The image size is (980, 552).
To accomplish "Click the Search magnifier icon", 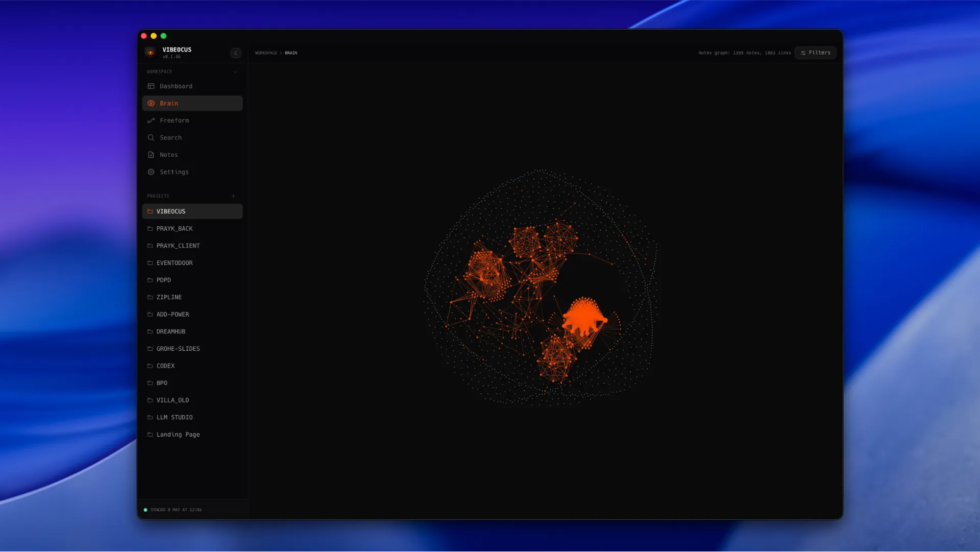I will click(x=151, y=138).
